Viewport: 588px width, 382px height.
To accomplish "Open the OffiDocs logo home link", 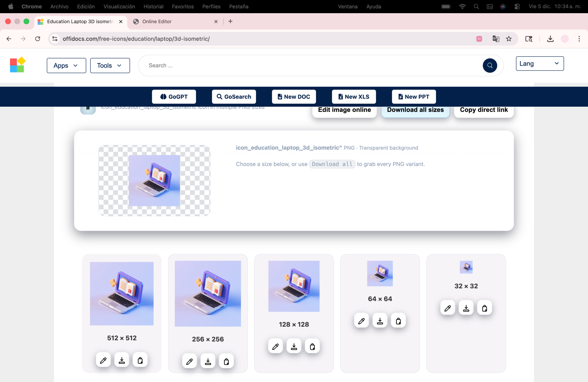I will [x=18, y=65].
